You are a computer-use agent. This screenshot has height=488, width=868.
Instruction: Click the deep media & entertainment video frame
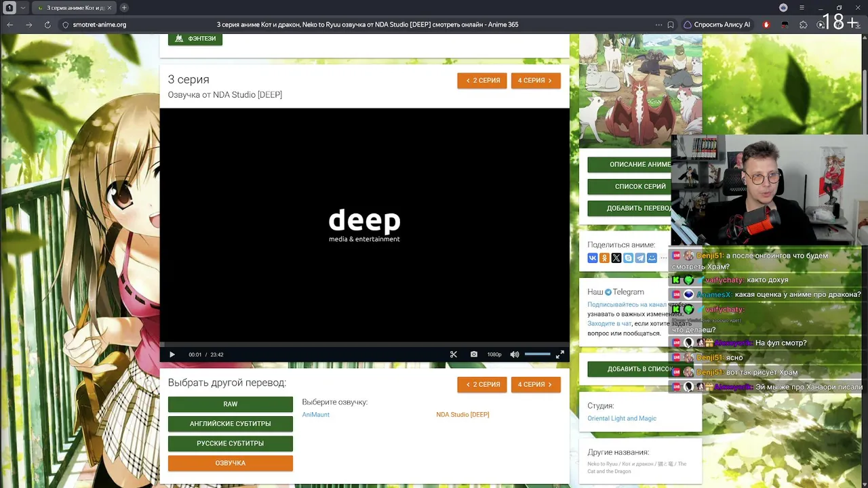[x=365, y=225]
